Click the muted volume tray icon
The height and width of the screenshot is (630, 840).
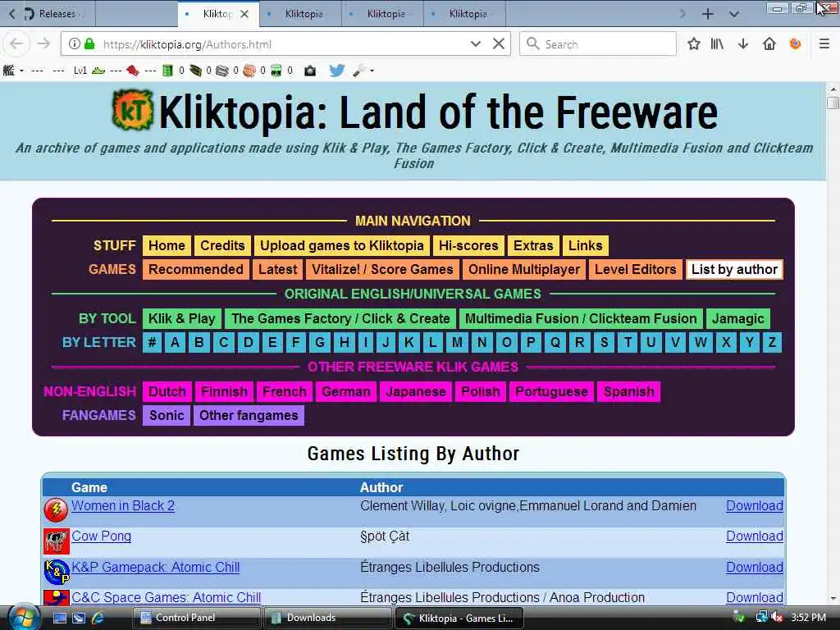777,617
